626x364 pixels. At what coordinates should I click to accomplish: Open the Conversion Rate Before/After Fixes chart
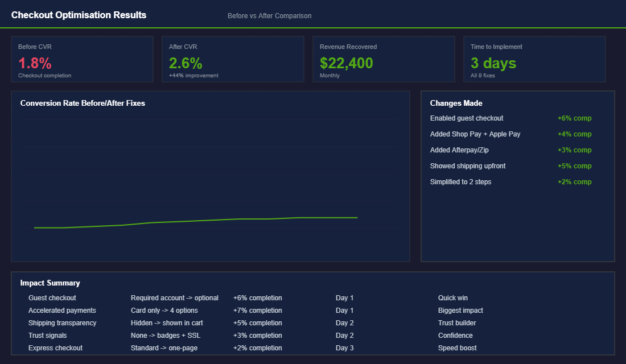coord(83,103)
